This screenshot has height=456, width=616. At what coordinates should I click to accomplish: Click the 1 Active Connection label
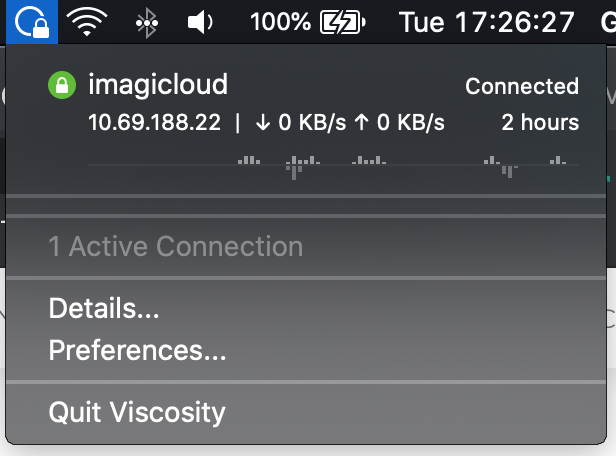point(176,247)
